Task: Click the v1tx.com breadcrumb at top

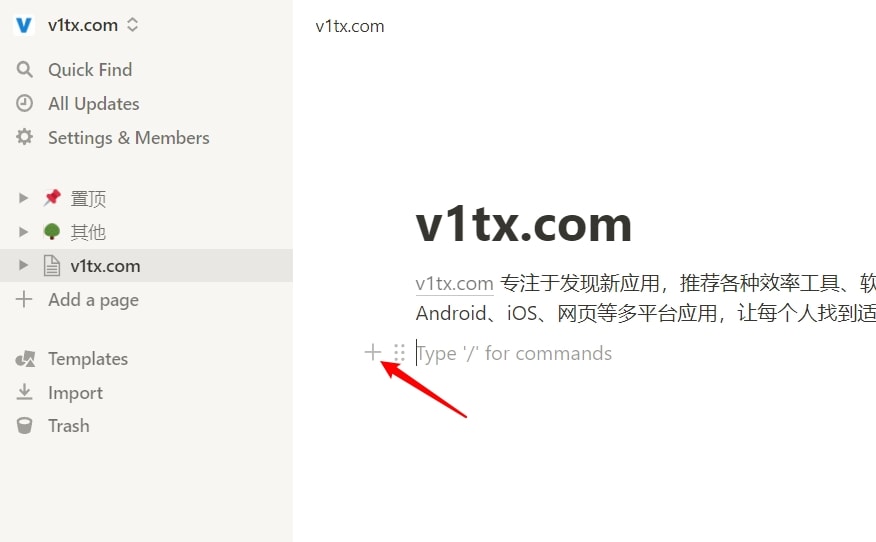Action: [x=350, y=26]
